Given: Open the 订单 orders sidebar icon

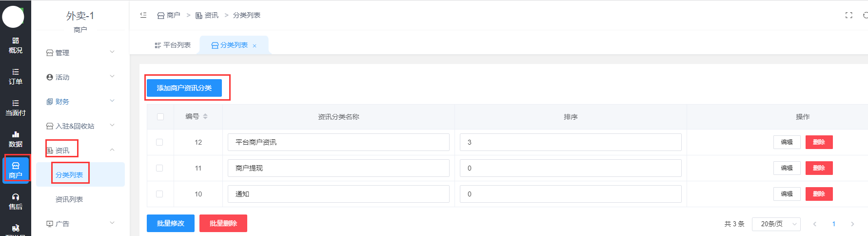Looking at the screenshot, I should point(16,76).
